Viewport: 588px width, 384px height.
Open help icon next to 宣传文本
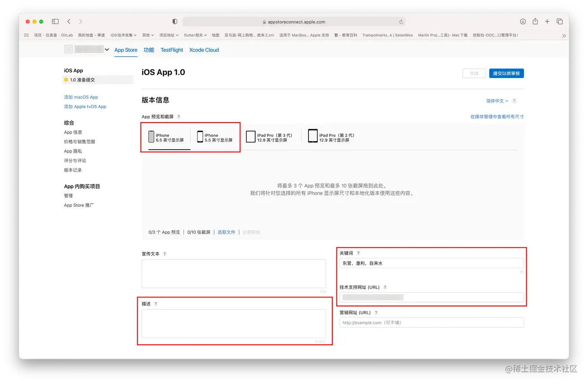[x=165, y=254]
